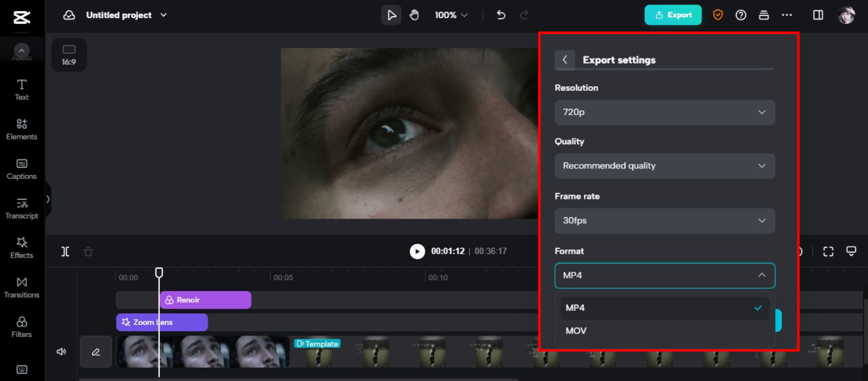Click the 00:05 mark on the ruler
The height and width of the screenshot is (381, 868).
283,277
